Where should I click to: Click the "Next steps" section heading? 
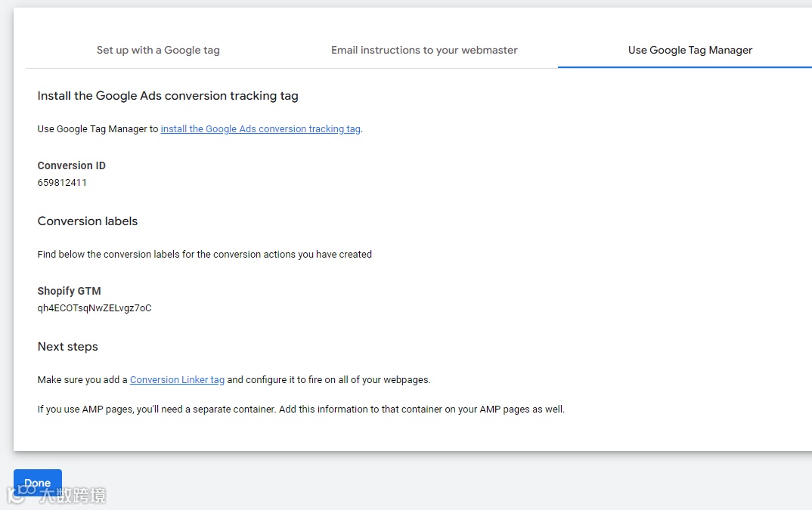click(68, 347)
